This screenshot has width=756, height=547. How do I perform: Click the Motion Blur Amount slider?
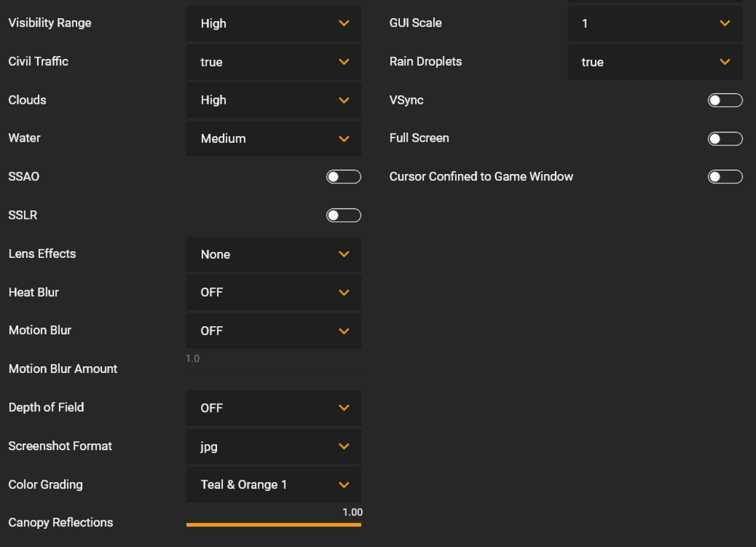click(x=273, y=371)
